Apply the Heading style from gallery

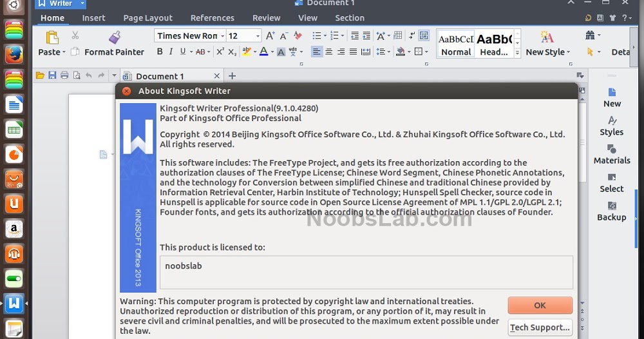(494, 44)
